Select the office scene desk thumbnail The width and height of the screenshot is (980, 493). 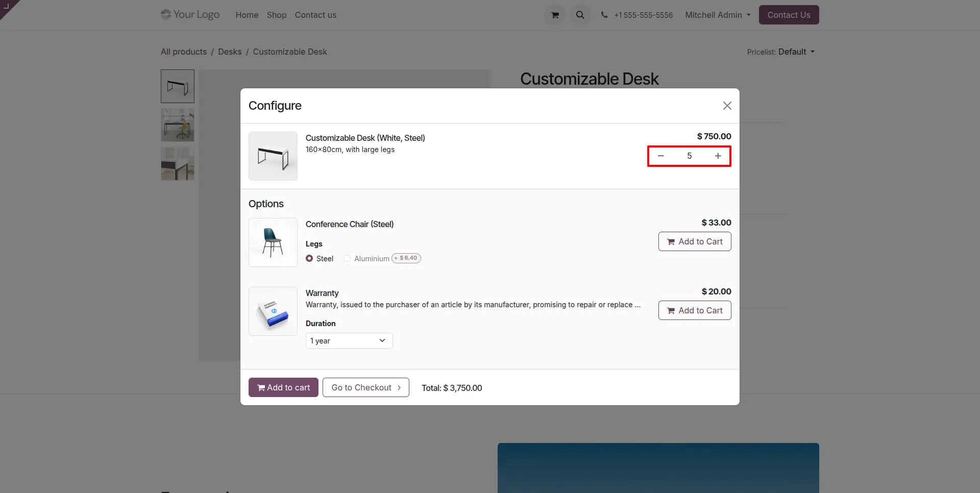pyautogui.click(x=178, y=125)
